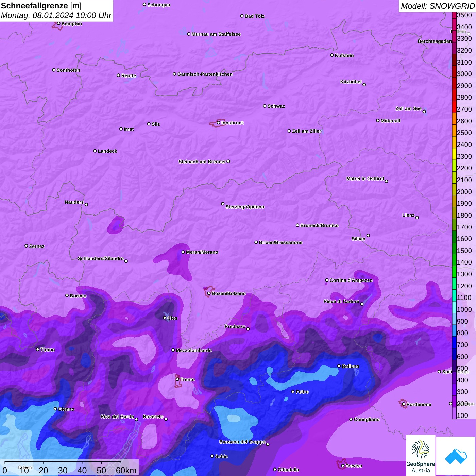Screen dimensions: 476x476
Task: Click the Rovereto label
Action: [x=153, y=417]
